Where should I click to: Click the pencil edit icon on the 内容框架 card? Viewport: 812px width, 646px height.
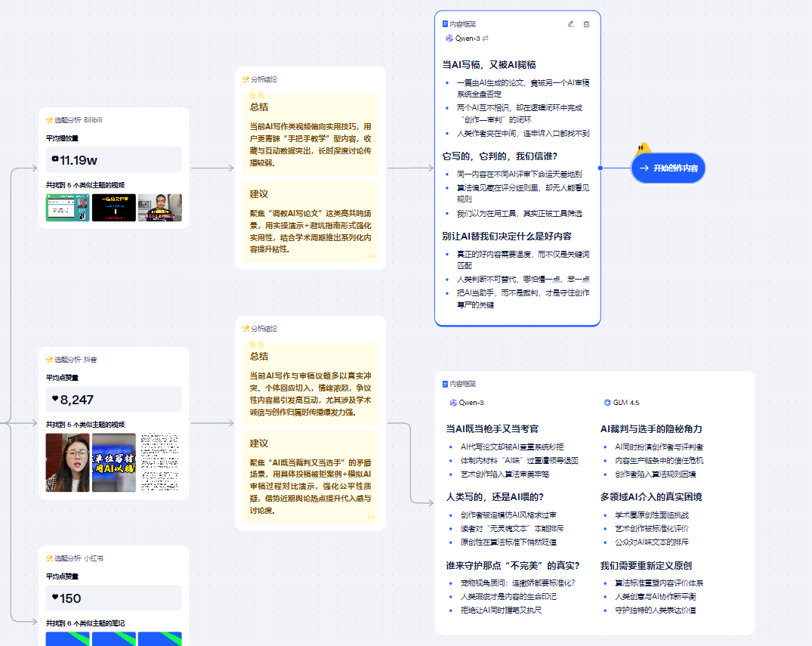coord(571,24)
